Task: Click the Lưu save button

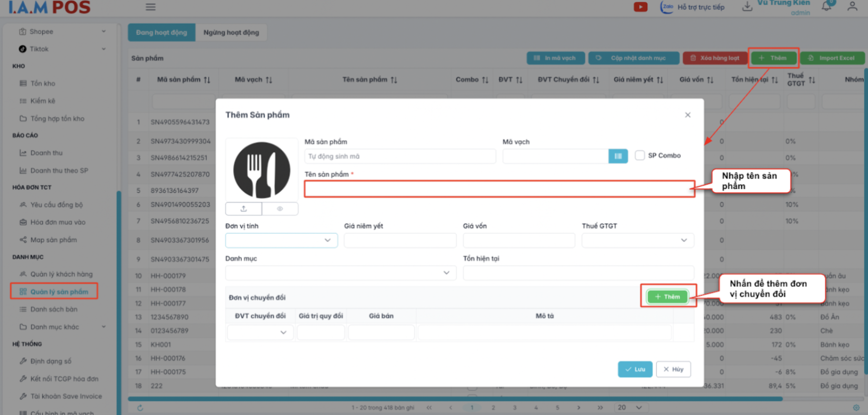Action: click(x=635, y=369)
